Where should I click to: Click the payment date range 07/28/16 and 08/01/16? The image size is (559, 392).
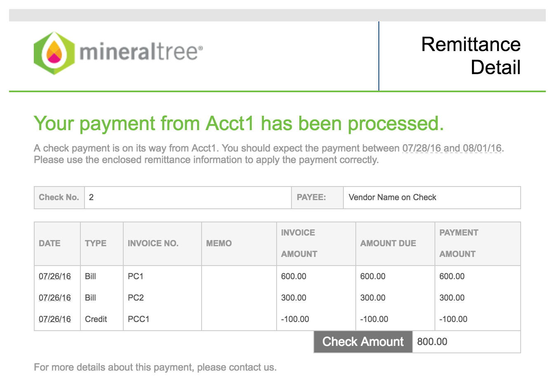click(x=452, y=148)
